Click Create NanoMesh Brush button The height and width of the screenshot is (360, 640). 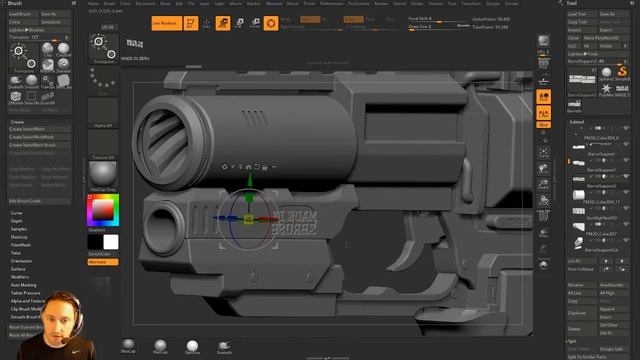tap(39, 145)
